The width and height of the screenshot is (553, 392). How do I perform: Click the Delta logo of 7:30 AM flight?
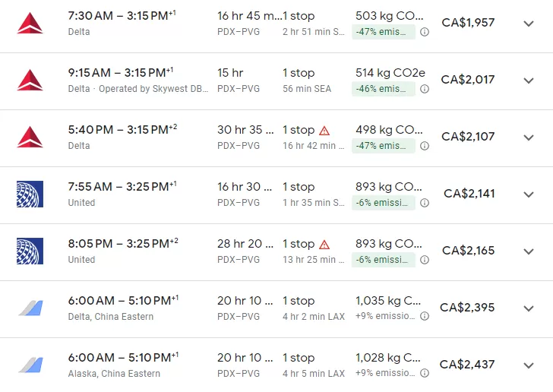click(30, 24)
